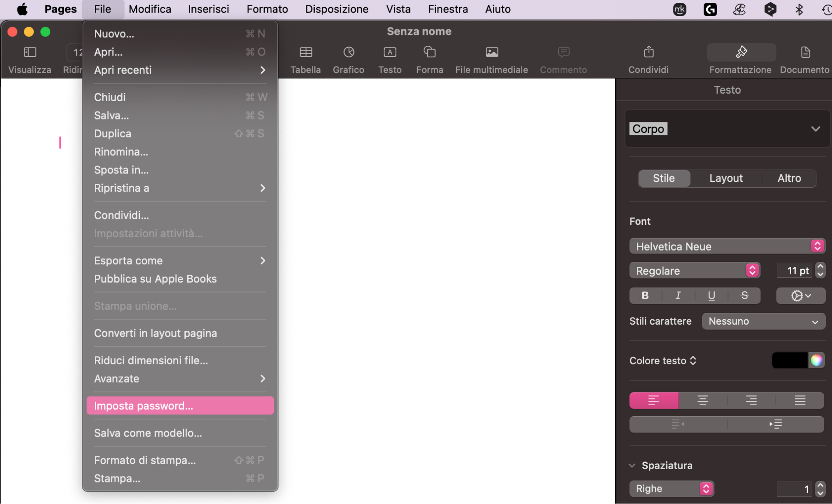Choose Riduci dimensioni file

180,360
